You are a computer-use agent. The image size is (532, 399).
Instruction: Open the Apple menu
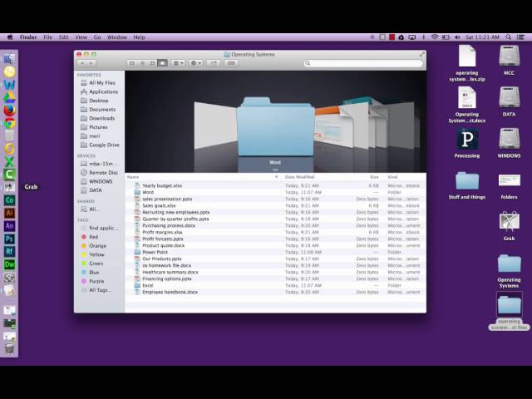(10, 37)
